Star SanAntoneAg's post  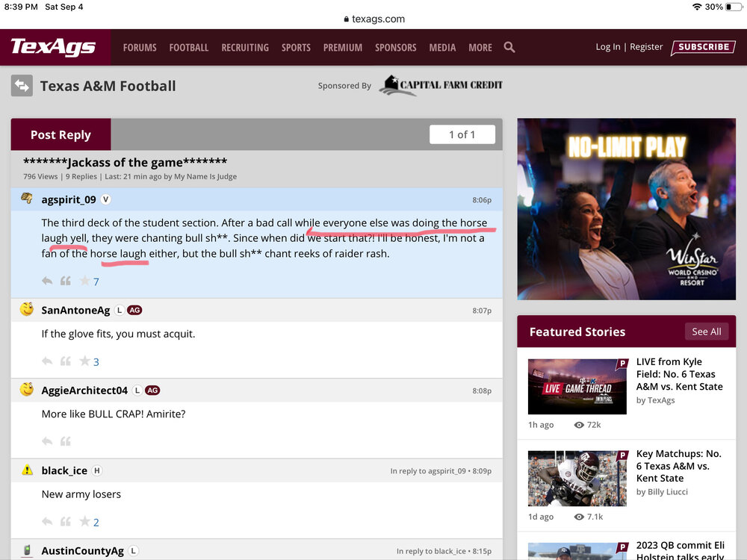pyautogui.click(x=84, y=361)
